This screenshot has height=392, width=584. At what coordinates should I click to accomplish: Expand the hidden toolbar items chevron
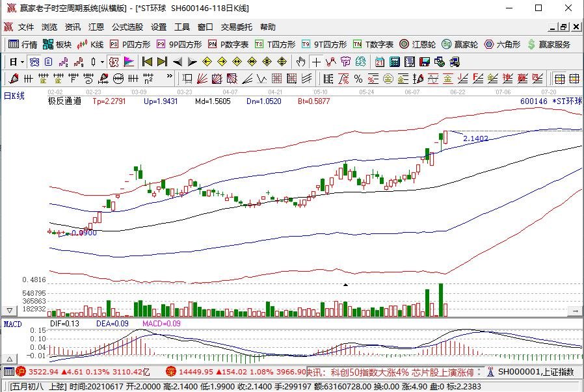coord(170,76)
